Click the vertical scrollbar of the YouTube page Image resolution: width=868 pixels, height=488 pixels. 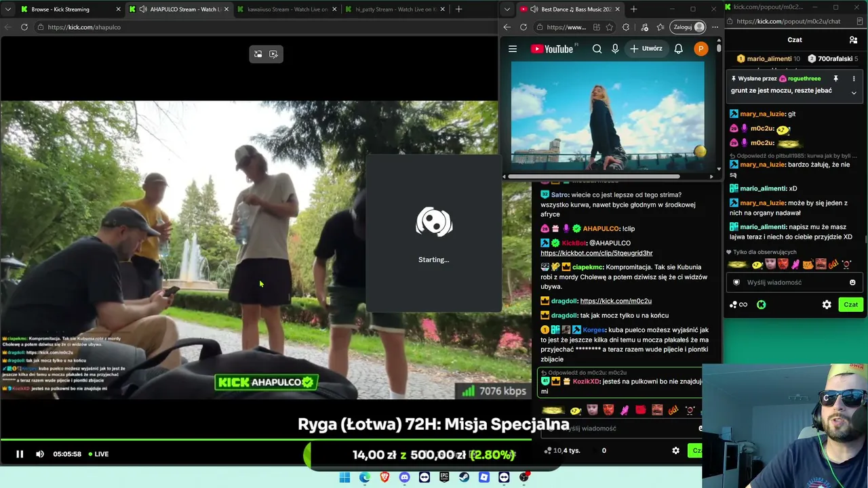pyautogui.click(x=718, y=49)
